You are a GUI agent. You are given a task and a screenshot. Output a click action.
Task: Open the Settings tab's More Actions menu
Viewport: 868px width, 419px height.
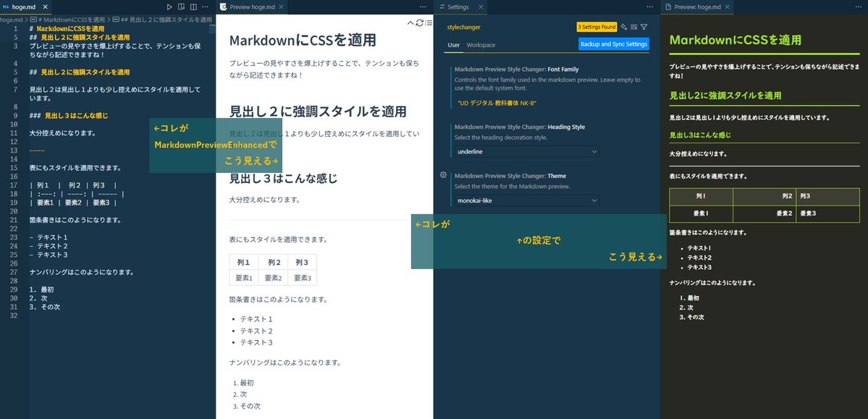tap(650, 7)
